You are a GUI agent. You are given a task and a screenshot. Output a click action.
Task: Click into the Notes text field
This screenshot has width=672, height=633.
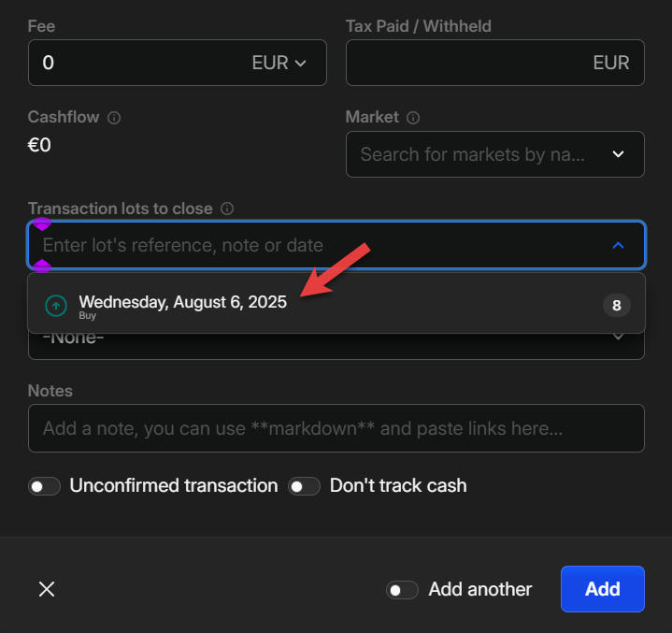click(336, 428)
